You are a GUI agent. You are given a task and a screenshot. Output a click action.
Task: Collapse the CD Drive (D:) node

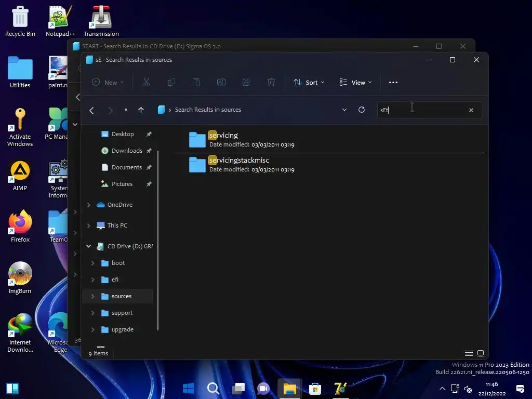pos(88,246)
